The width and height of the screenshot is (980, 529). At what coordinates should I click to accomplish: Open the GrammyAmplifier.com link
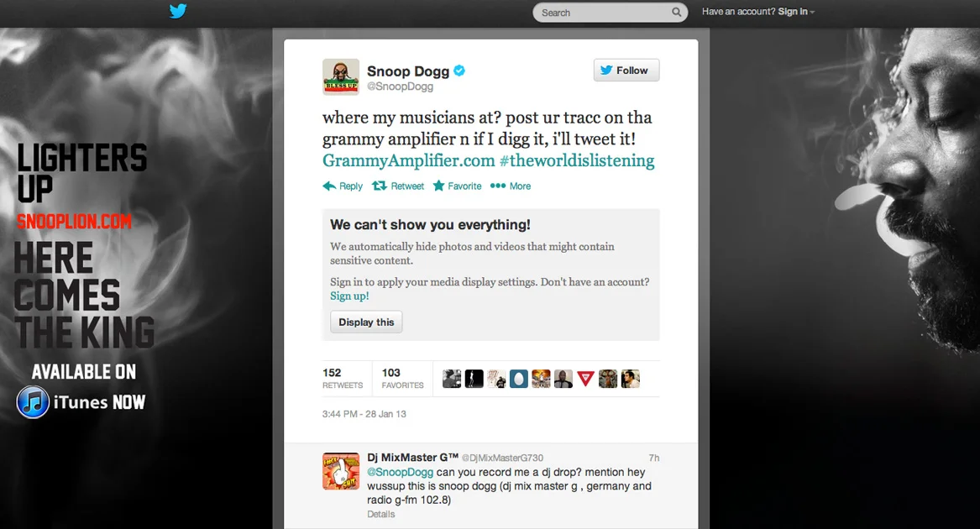click(409, 160)
